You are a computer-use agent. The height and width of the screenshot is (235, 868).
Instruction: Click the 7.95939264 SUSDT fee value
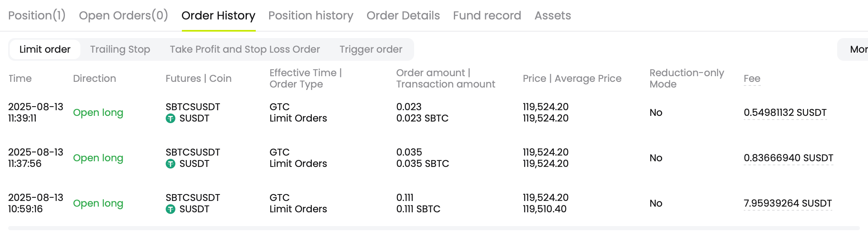(x=788, y=203)
